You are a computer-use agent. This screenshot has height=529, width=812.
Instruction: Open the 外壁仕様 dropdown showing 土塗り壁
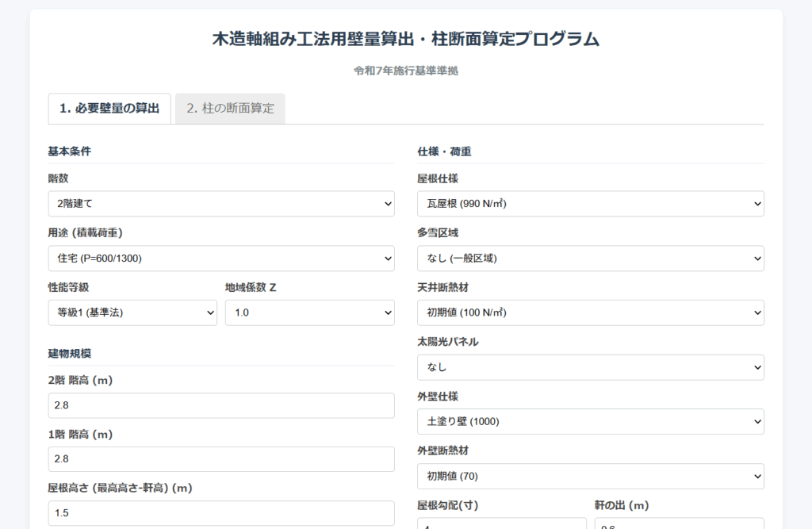coord(590,421)
